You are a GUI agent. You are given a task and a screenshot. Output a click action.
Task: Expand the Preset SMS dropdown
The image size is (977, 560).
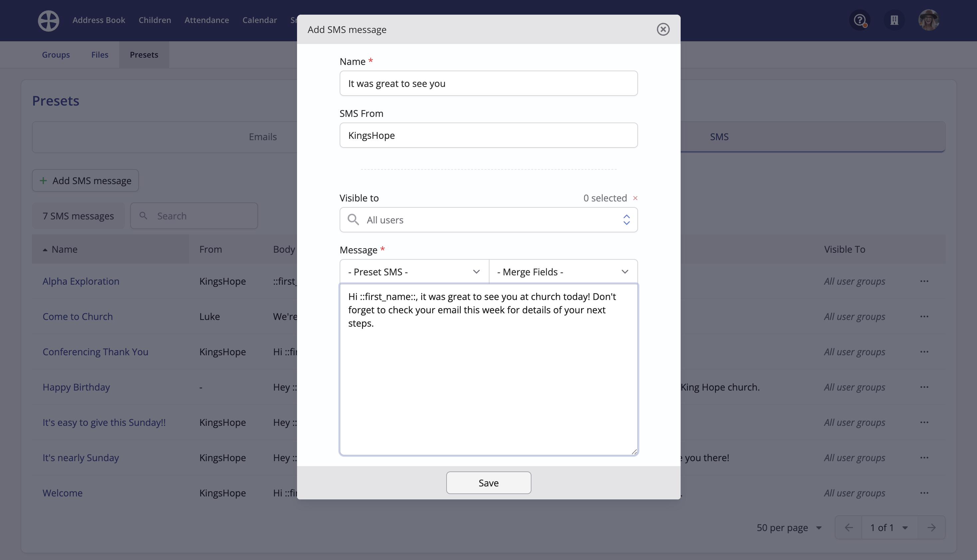tap(414, 272)
